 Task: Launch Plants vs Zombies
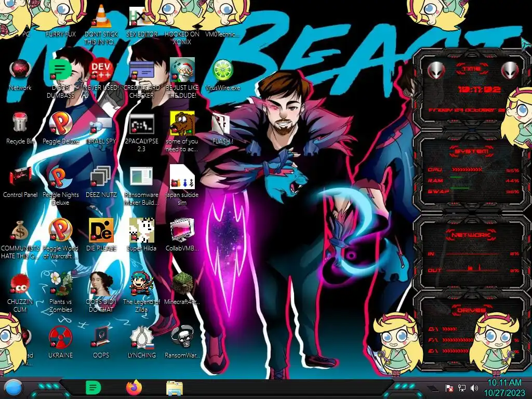pyautogui.click(x=60, y=292)
